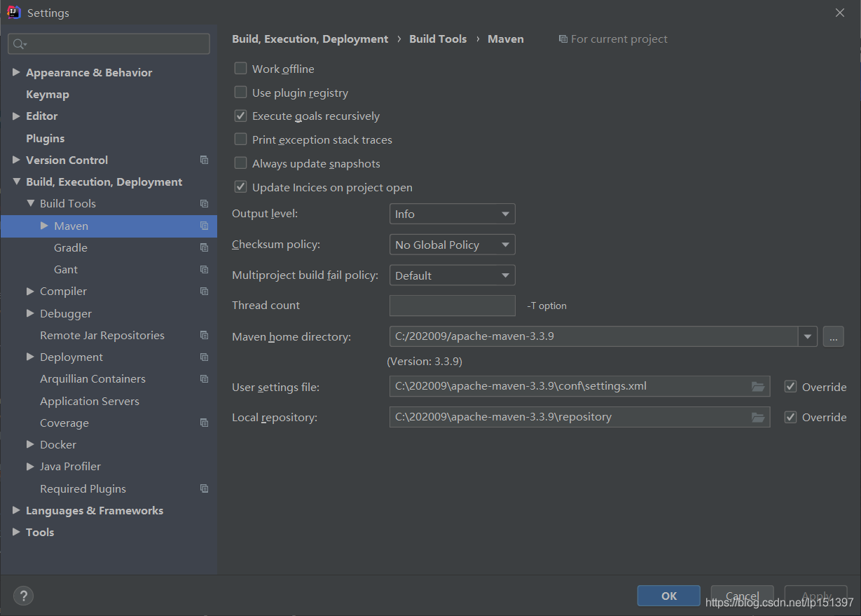Screen dimensions: 861x616
Task: Click the Maven home directory path field
Action: 593,336
